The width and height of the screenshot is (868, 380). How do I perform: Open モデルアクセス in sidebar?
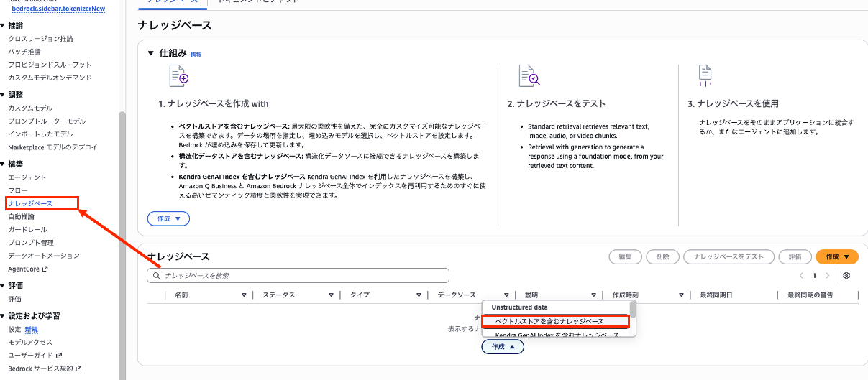[30, 342]
